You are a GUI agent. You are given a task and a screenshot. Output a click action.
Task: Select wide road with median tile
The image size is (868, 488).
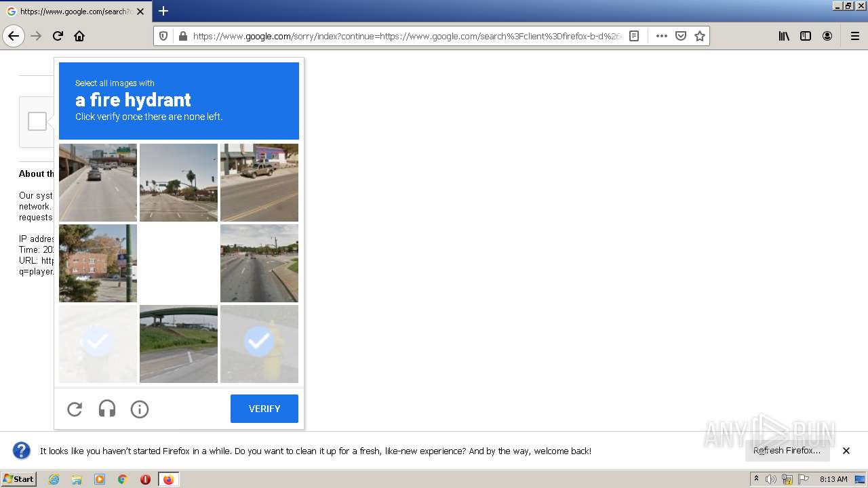[259, 263]
